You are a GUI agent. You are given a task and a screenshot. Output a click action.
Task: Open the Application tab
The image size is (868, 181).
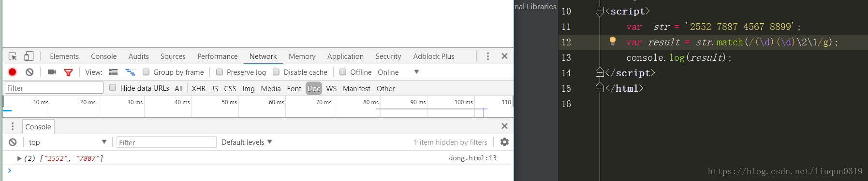pos(345,56)
